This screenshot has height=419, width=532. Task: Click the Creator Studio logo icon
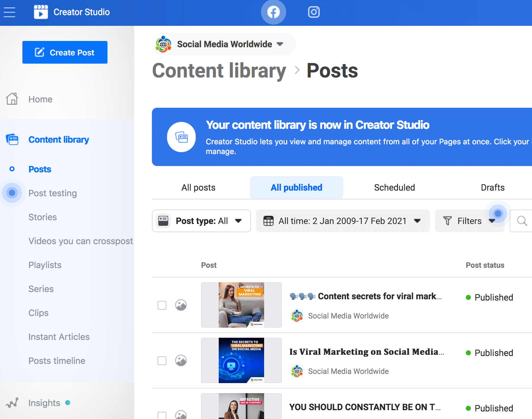41,12
